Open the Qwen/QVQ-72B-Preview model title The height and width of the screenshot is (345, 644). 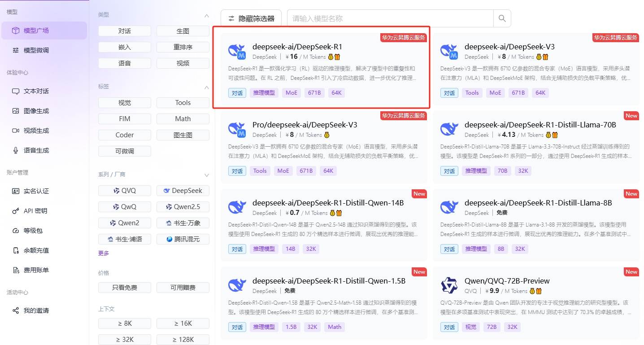(x=507, y=281)
